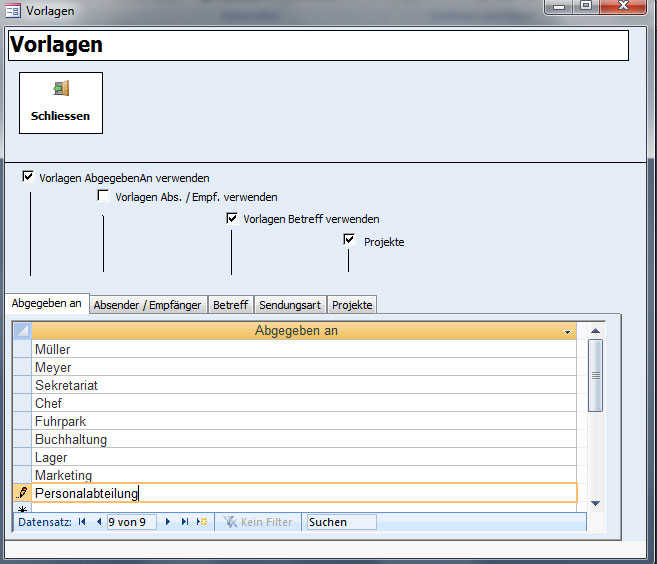Select the Lager cell
657x564 pixels.
[304, 457]
